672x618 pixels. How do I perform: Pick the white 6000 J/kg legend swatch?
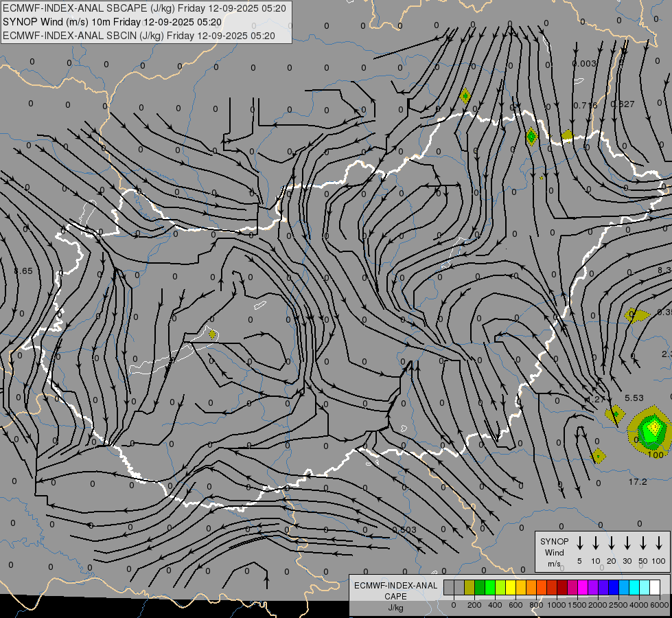coord(656,588)
